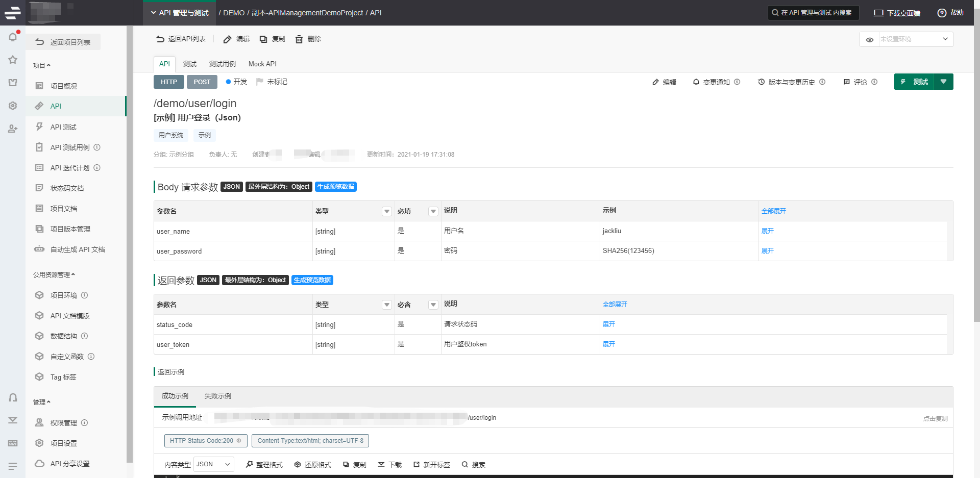
Task: Open the notifications bell icon
Action: pos(13,37)
